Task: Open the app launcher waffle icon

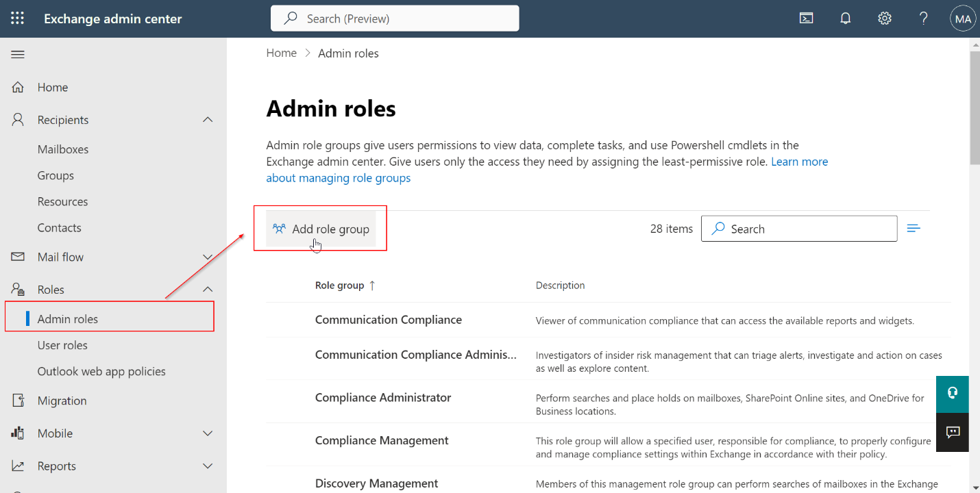Action: [x=17, y=18]
